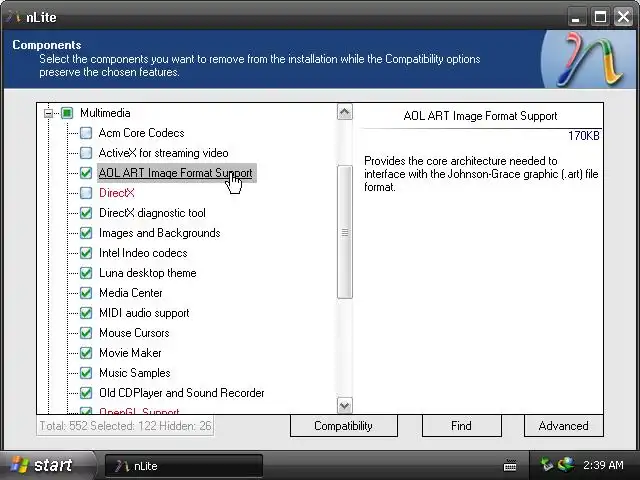
Task: Select Old CDPlayer and Sound Recorder label
Action: point(182,393)
